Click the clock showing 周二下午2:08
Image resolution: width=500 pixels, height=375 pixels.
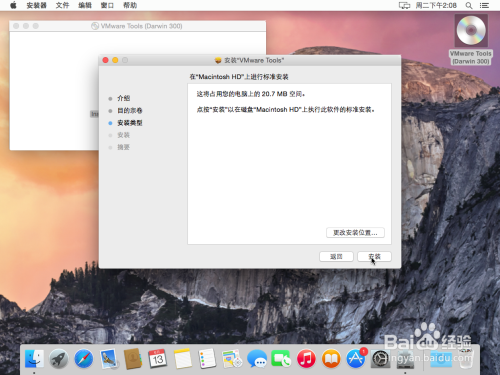[x=436, y=5]
